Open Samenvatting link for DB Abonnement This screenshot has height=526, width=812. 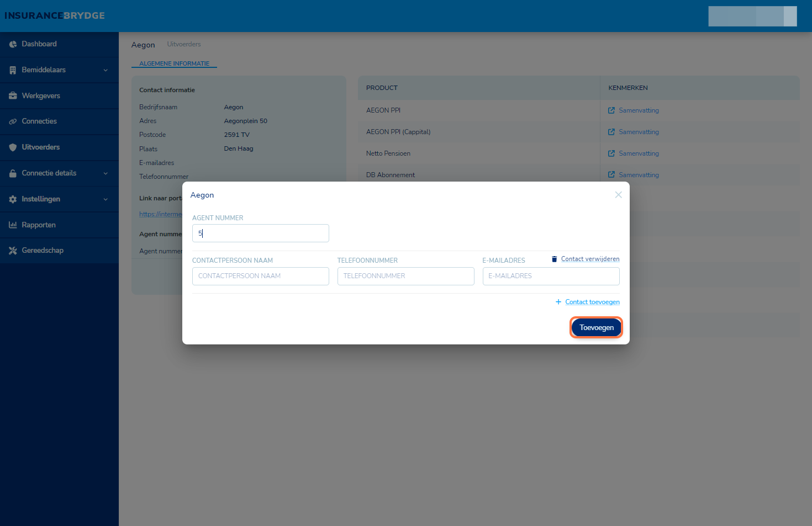tap(639, 175)
